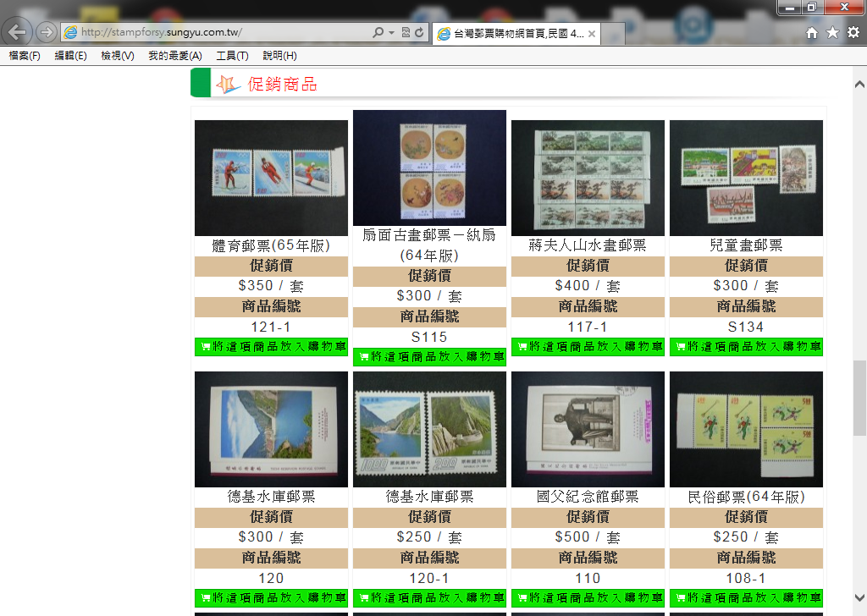
Task: Add 體育郵票(65年版) to the shopping cart
Action: [x=271, y=346]
